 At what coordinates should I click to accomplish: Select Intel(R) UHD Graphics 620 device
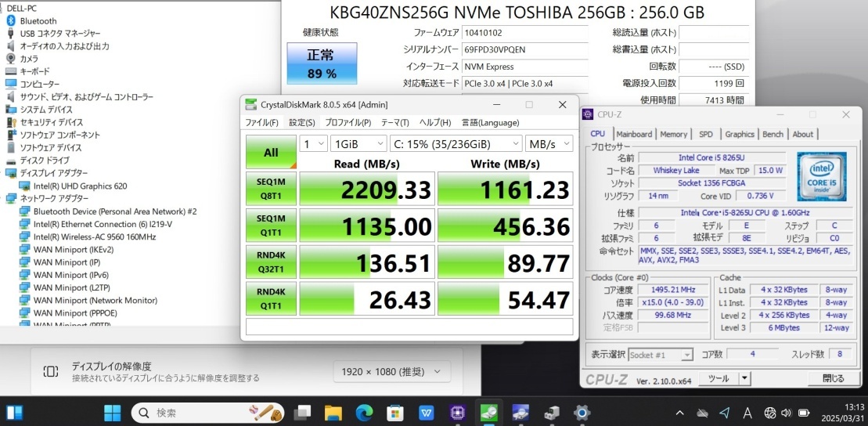(80, 186)
